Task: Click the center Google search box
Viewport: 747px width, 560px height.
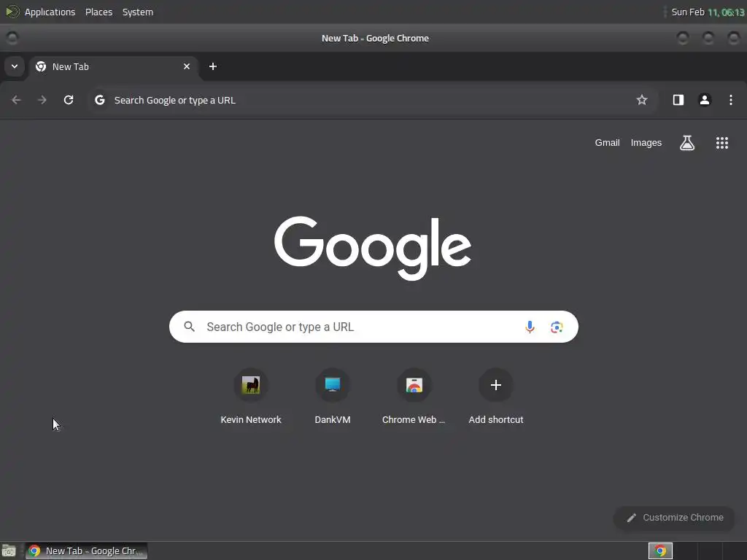Action: [x=373, y=327]
